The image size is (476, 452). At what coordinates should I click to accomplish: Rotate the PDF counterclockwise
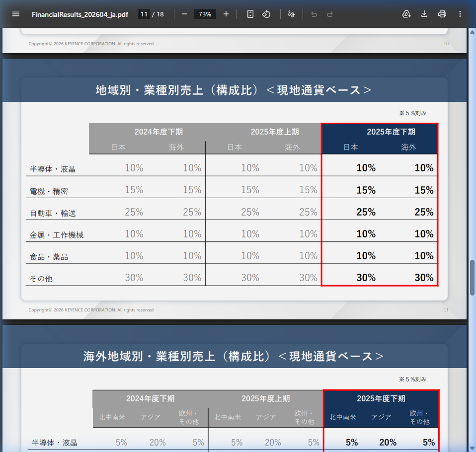(x=266, y=14)
